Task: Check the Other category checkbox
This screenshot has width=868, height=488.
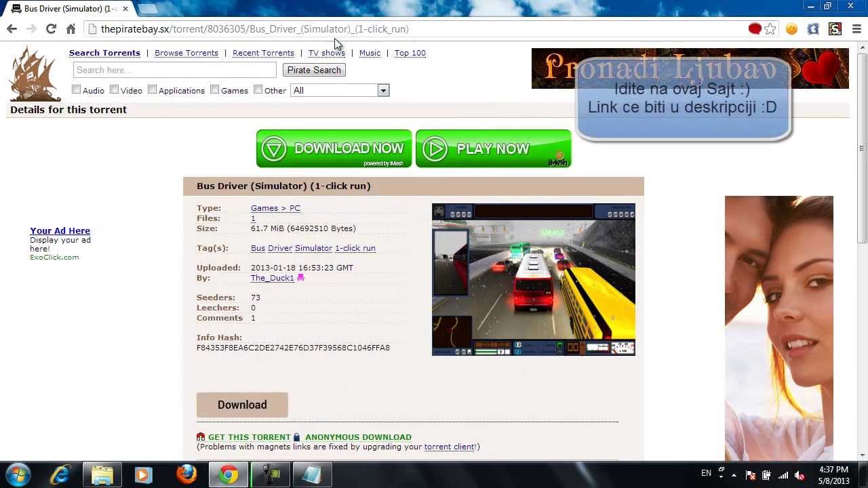Action: [x=258, y=89]
